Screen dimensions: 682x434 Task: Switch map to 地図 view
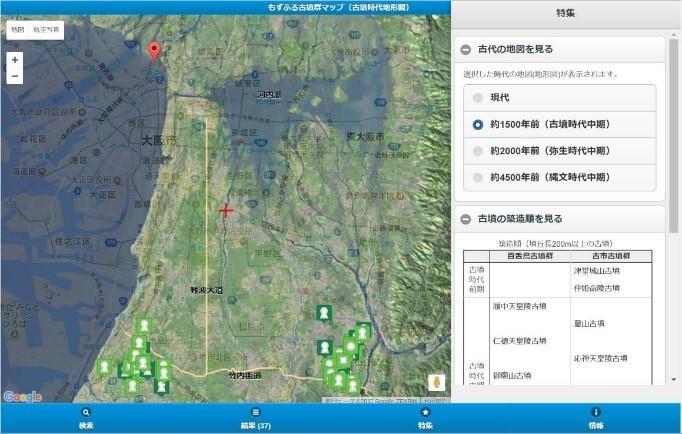pos(18,30)
